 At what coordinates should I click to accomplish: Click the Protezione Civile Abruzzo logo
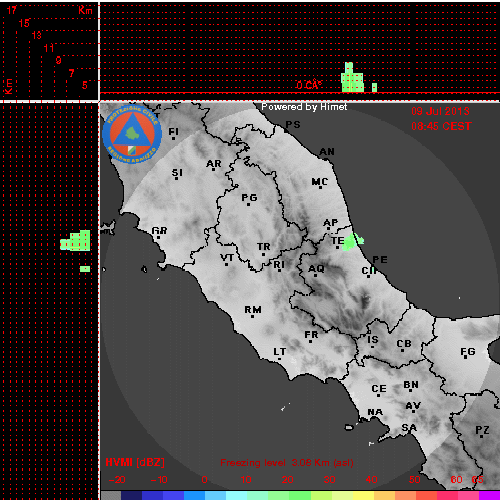(132, 134)
